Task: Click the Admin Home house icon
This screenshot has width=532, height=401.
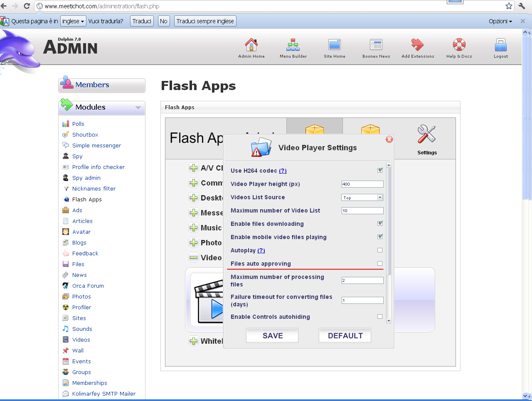Action: (x=251, y=45)
